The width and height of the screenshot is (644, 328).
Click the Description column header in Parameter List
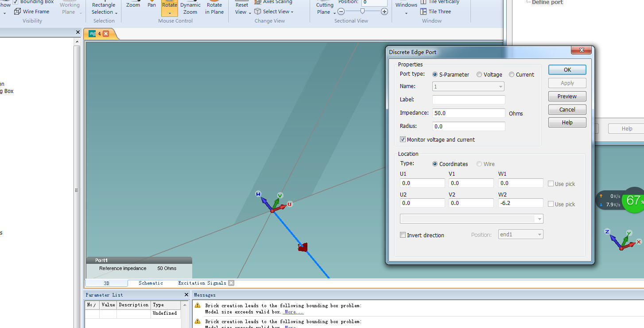(134, 305)
